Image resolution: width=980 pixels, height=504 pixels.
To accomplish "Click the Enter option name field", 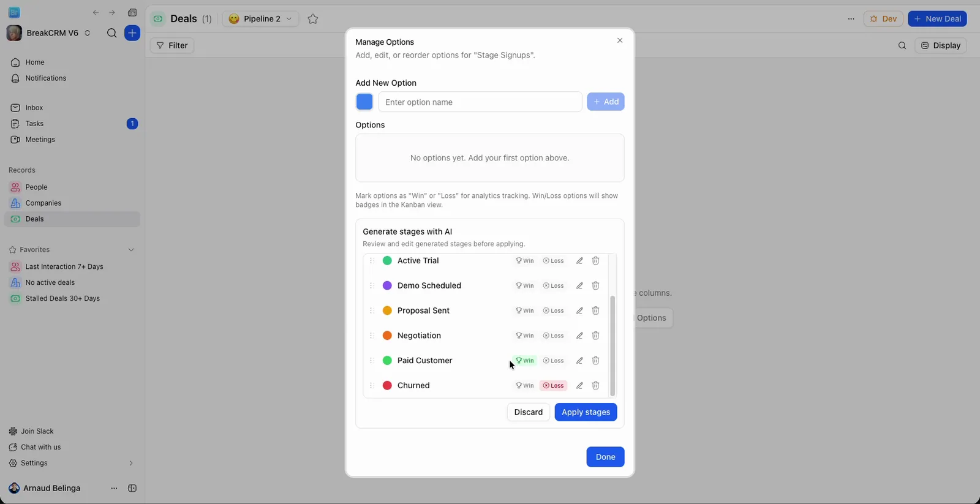I will [480, 102].
